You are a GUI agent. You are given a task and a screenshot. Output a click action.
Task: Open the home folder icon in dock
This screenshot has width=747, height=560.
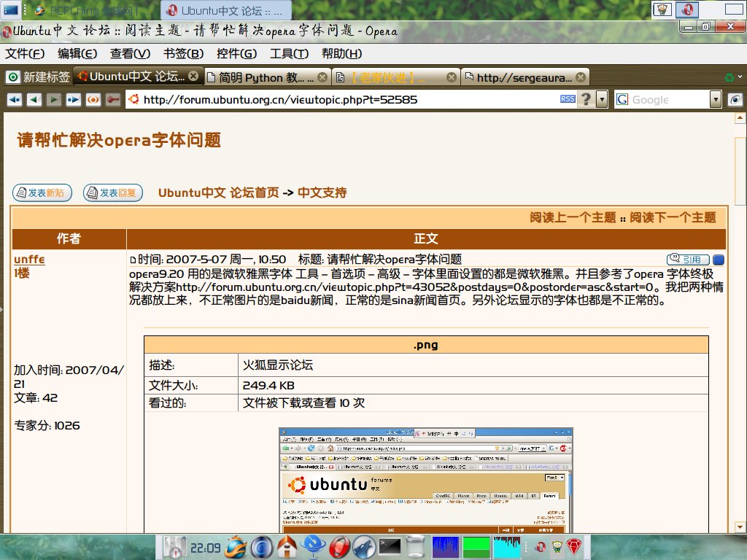tap(287, 547)
